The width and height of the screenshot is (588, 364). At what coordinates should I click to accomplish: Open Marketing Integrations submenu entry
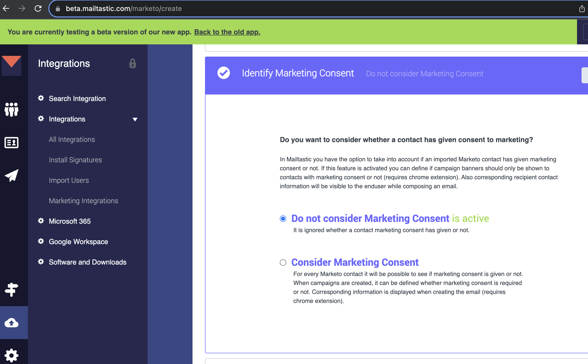tap(83, 201)
